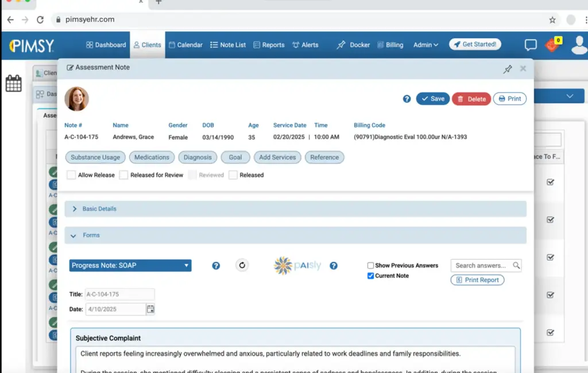Open the date picker calendar icon

click(150, 309)
